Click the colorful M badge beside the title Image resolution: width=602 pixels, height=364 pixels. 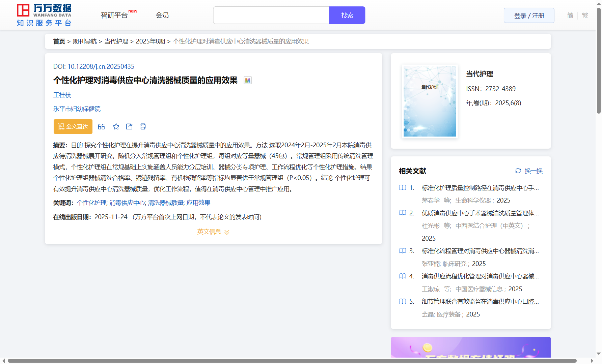click(248, 81)
